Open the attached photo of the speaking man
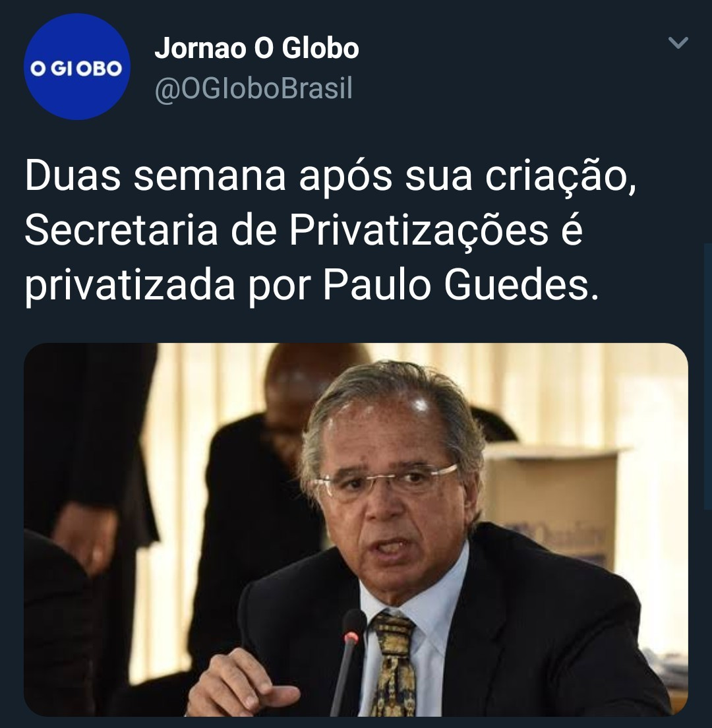The image size is (712, 728). 356,530
